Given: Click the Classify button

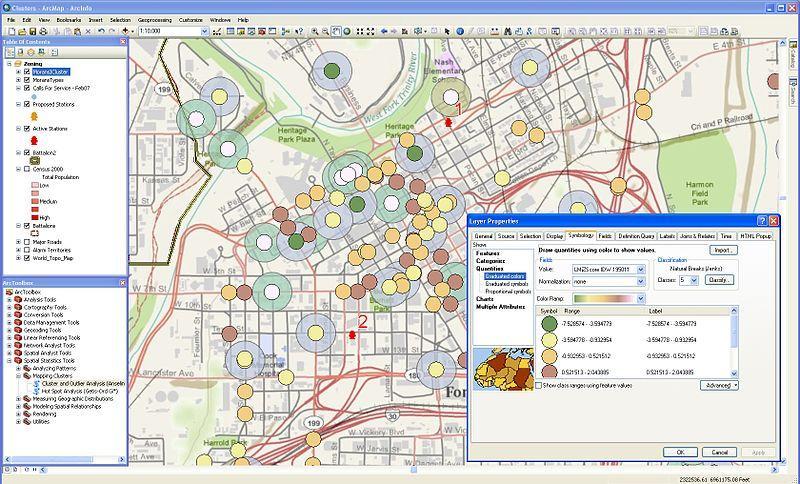Looking at the screenshot, I should point(719,280).
